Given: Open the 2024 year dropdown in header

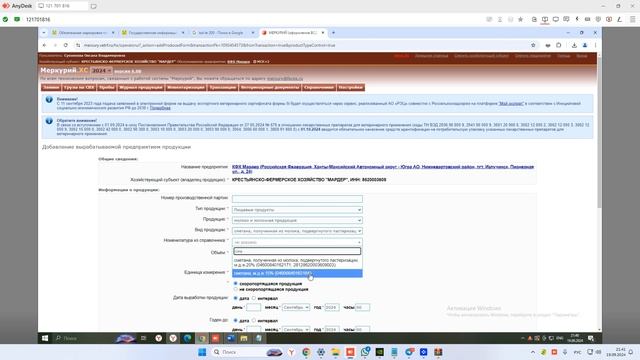Looking at the screenshot, I should (x=101, y=71).
